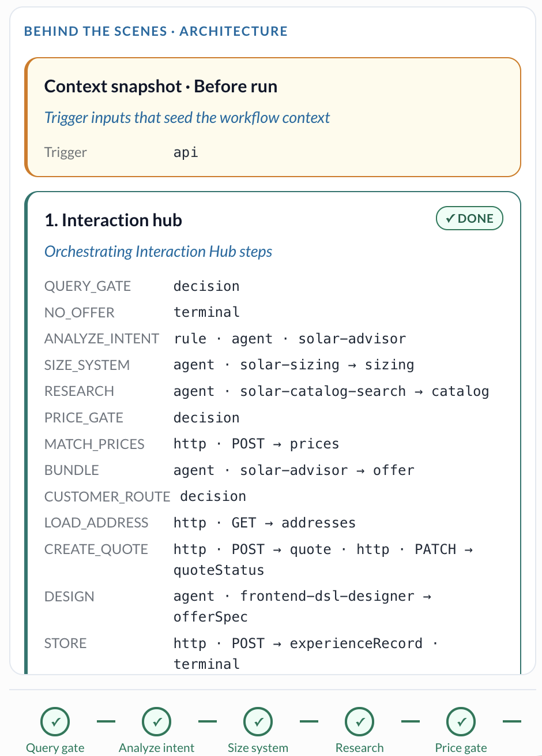The height and width of the screenshot is (756, 542).
Task: Click the Analyze intent checkmark step icon
Action: [157, 721]
